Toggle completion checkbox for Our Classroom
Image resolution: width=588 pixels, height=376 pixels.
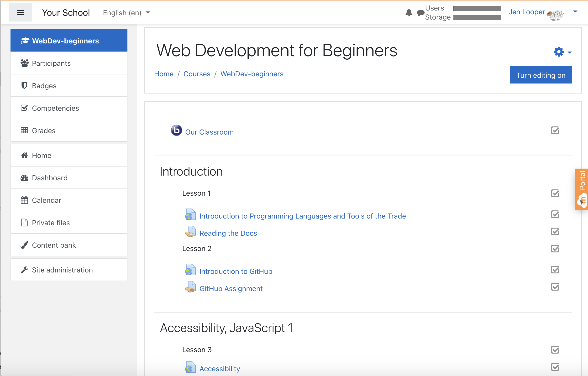[x=555, y=130]
